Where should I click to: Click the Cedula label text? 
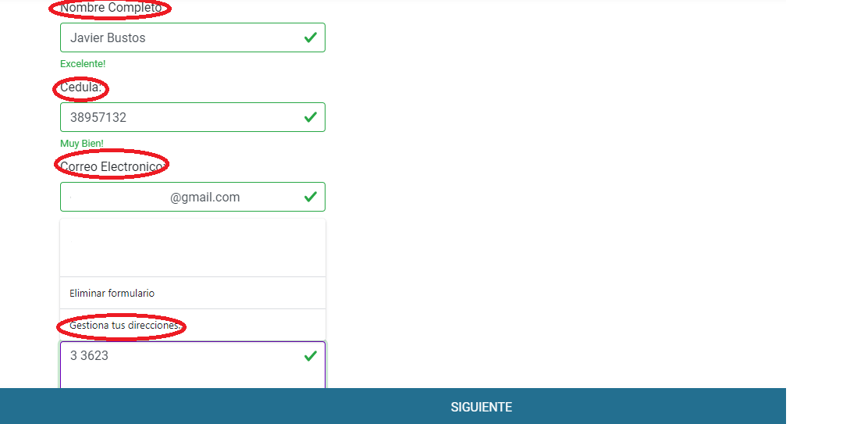click(x=81, y=87)
